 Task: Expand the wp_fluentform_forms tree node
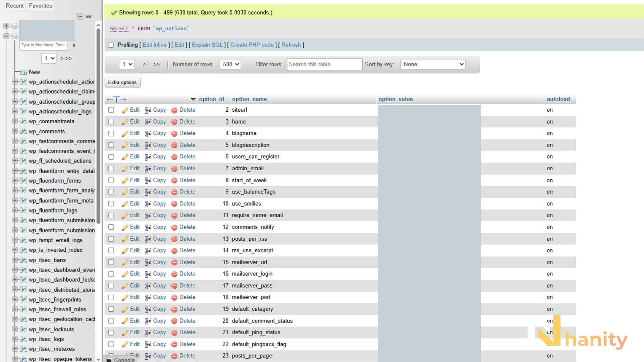[15, 181]
